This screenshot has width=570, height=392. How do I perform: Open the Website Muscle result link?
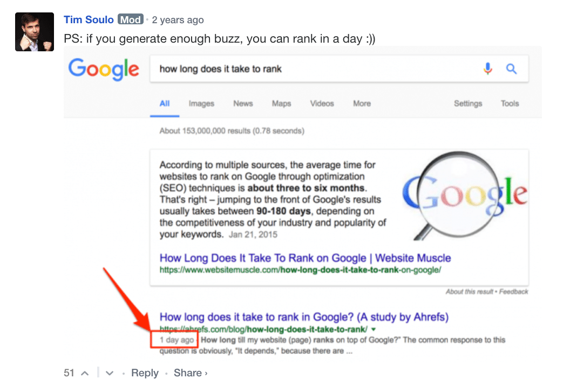coord(305,258)
